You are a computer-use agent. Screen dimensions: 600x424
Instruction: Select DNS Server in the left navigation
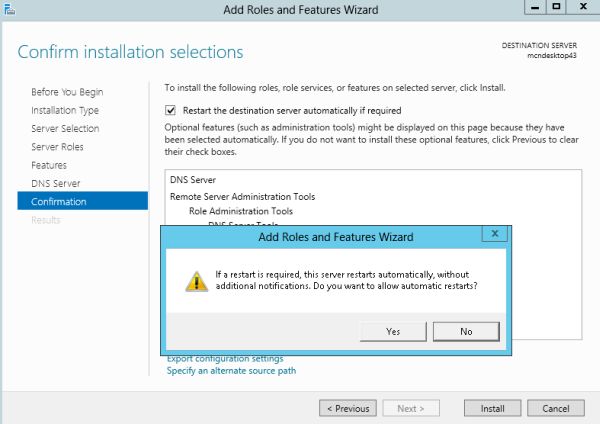(56, 184)
